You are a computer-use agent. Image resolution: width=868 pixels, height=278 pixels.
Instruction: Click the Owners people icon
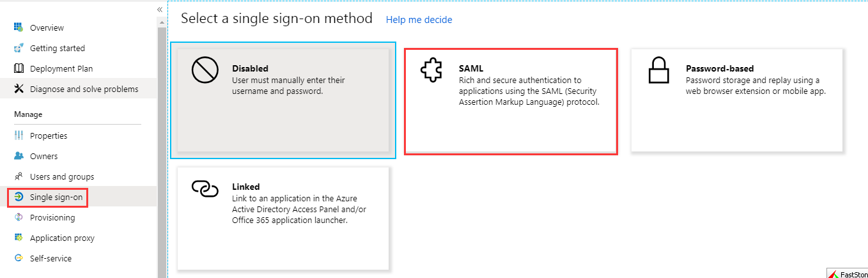click(19, 156)
